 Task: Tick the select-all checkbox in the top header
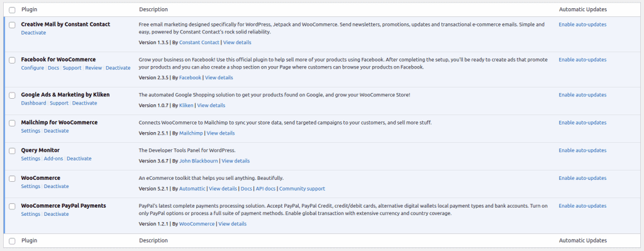[x=13, y=10]
